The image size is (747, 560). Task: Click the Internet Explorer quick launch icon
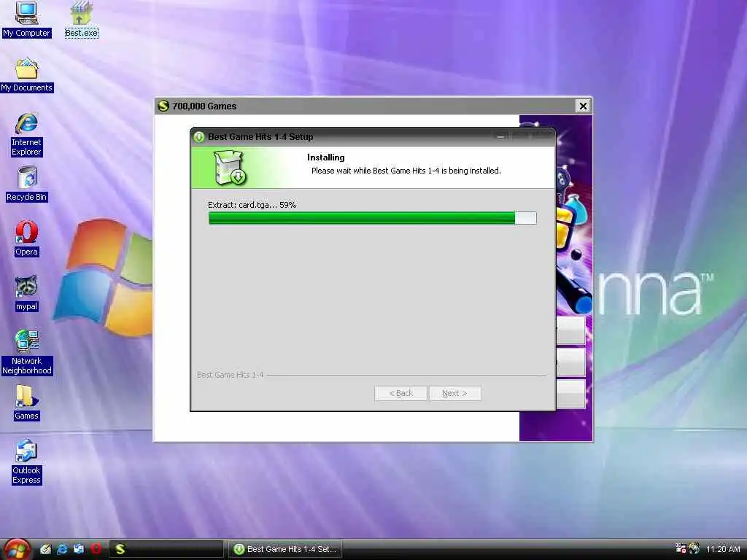tap(62, 549)
